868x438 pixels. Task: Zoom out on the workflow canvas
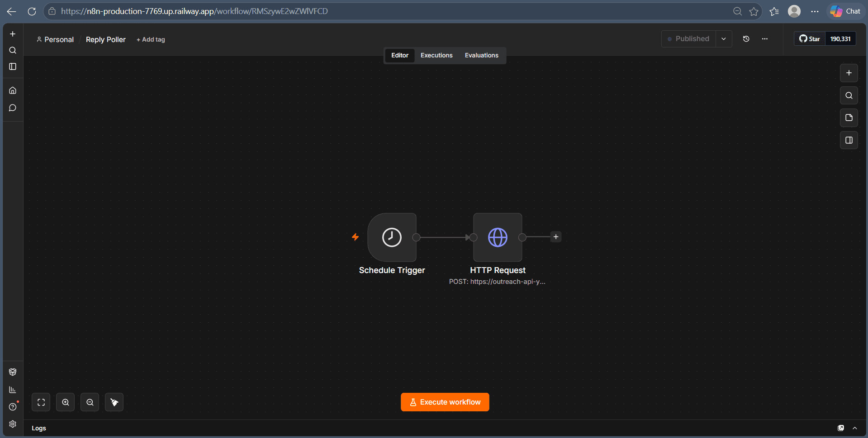pyautogui.click(x=90, y=402)
